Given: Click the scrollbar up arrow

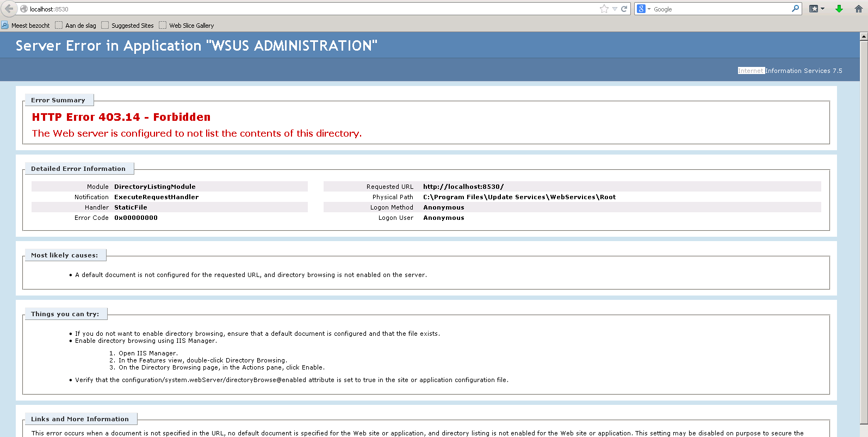Looking at the screenshot, I should pyautogui.click(x=864, y=36).
